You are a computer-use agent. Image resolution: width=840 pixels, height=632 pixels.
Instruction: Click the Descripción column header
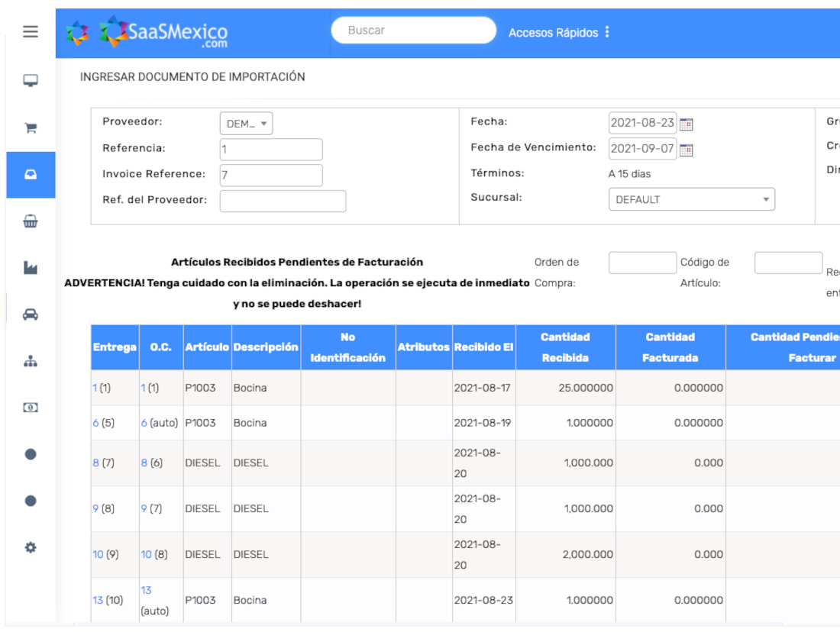point(266,347)
